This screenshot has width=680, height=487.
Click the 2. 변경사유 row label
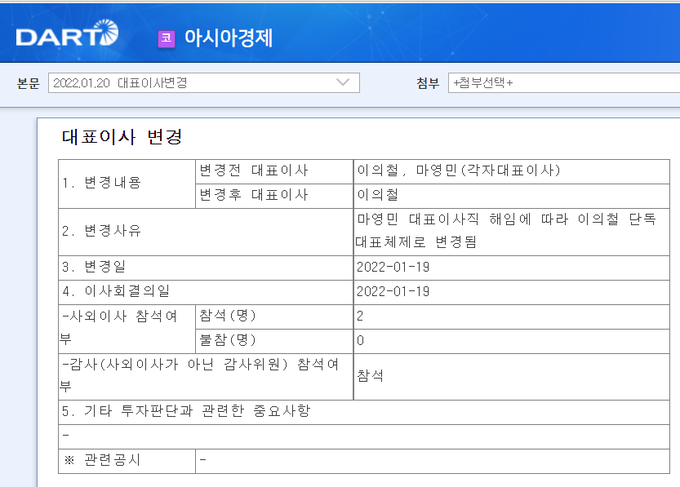click(x=100, y=231)
